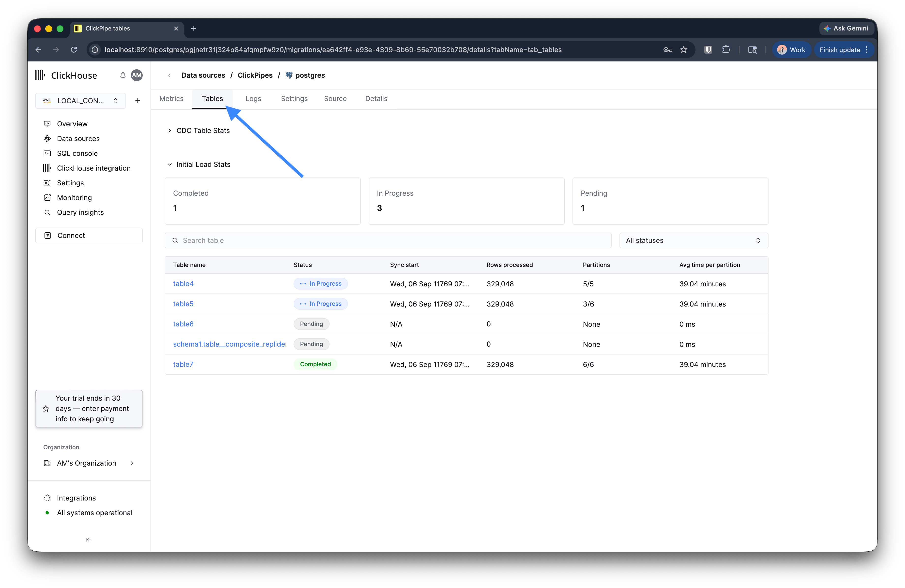This screenshot has height=588, width=905.
Task: Expand CDC Table Stats section
Action: (199, 130)
